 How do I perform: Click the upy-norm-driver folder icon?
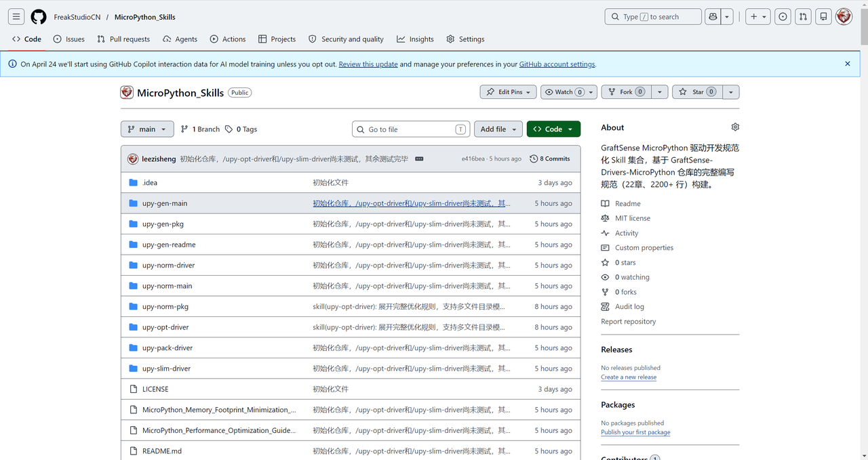(x=134, y=266)
